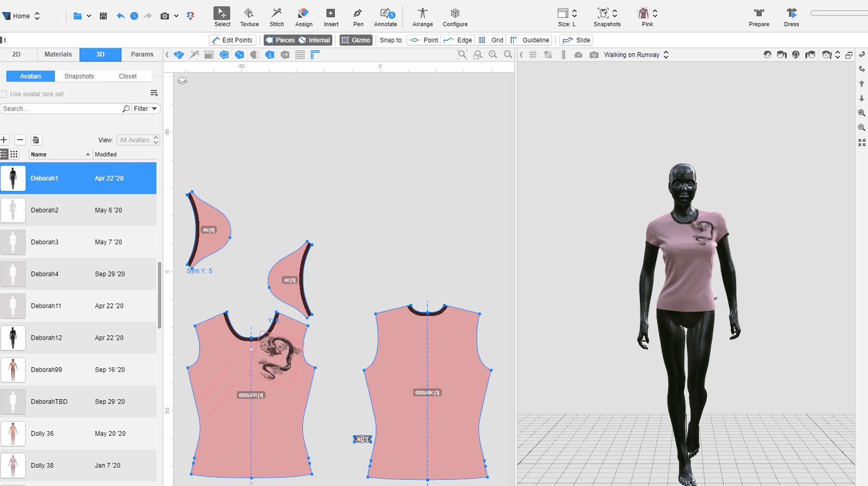
Task: Sort avatars by Name column header
Action: (x=60, y=154)
